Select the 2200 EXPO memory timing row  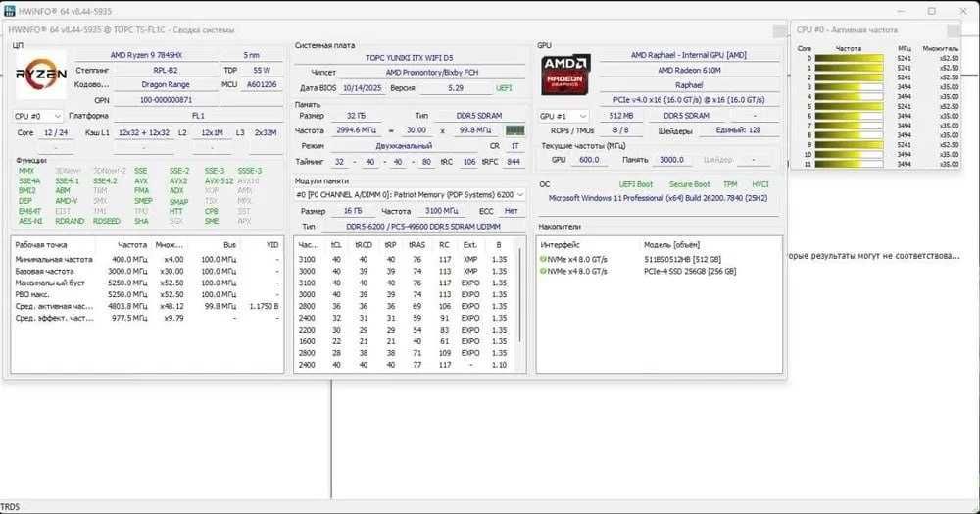pyautogui.click(x=407, y=330)
